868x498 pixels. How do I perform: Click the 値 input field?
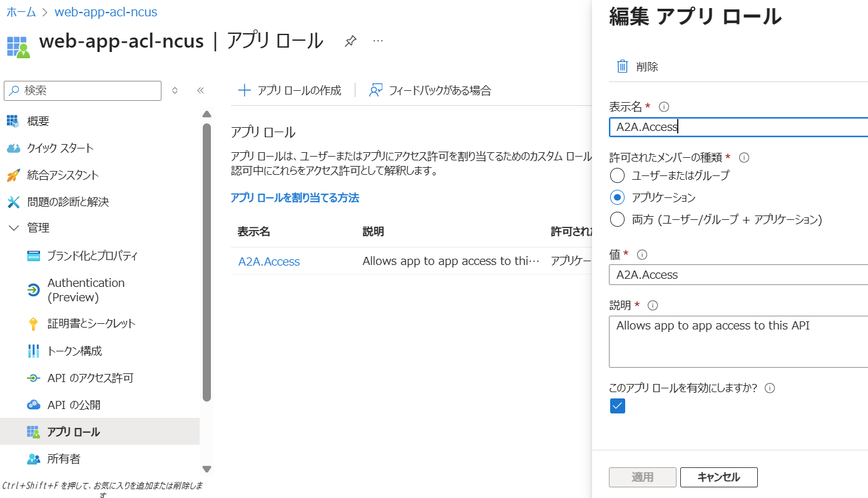pyautogui.click(x=738, y=274)
